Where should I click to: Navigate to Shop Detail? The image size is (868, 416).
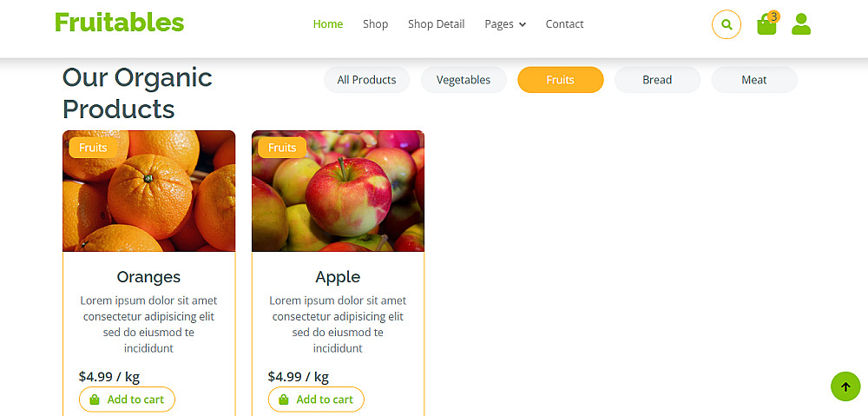tap(436, 24)
